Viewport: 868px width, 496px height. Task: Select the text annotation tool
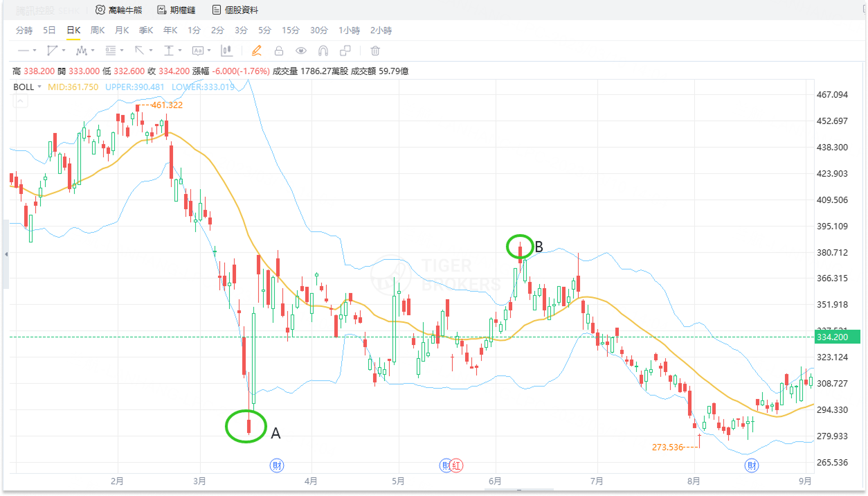[197, 51]
